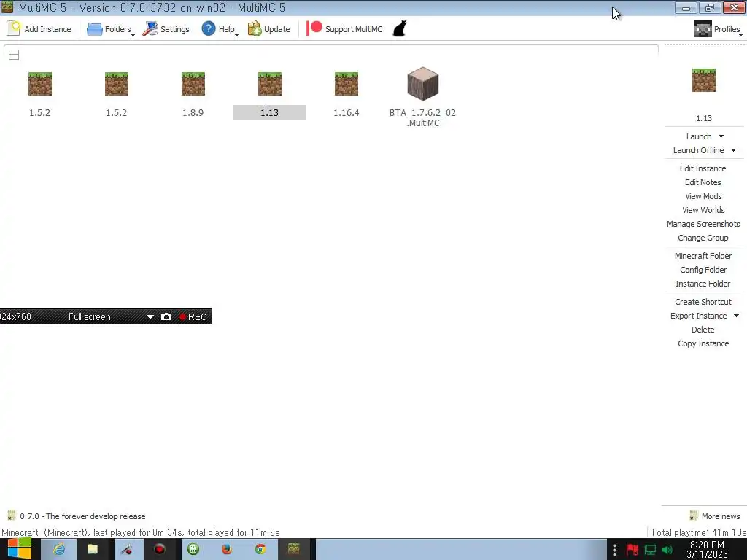
Task: Expand the Launch dropdown arrow
Action: 721,136
